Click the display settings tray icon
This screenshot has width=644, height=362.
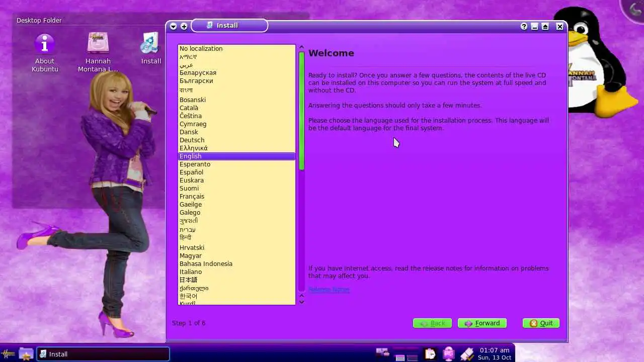pos(382,353)
